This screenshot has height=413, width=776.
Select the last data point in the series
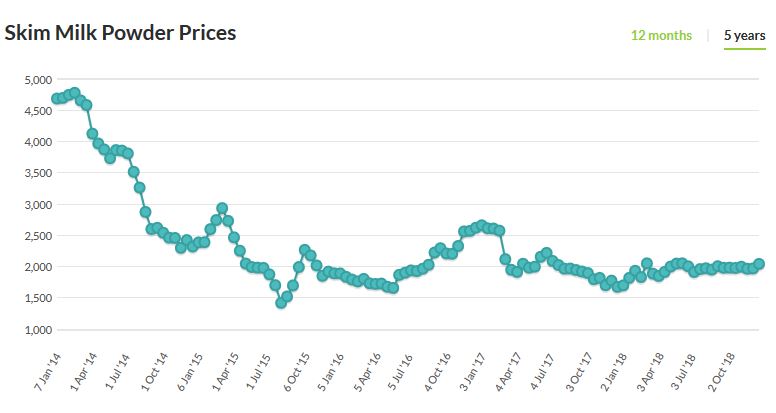759,264
